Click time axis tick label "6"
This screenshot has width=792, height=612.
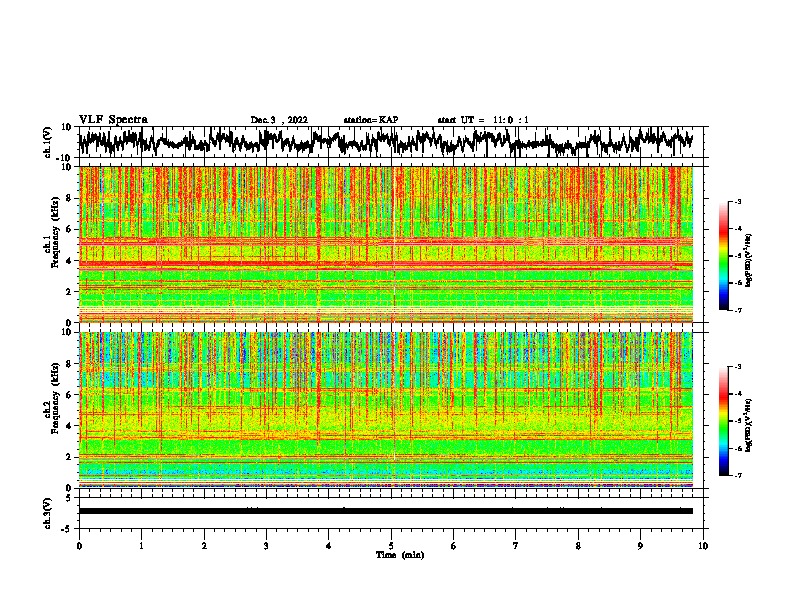coord(454,546)
